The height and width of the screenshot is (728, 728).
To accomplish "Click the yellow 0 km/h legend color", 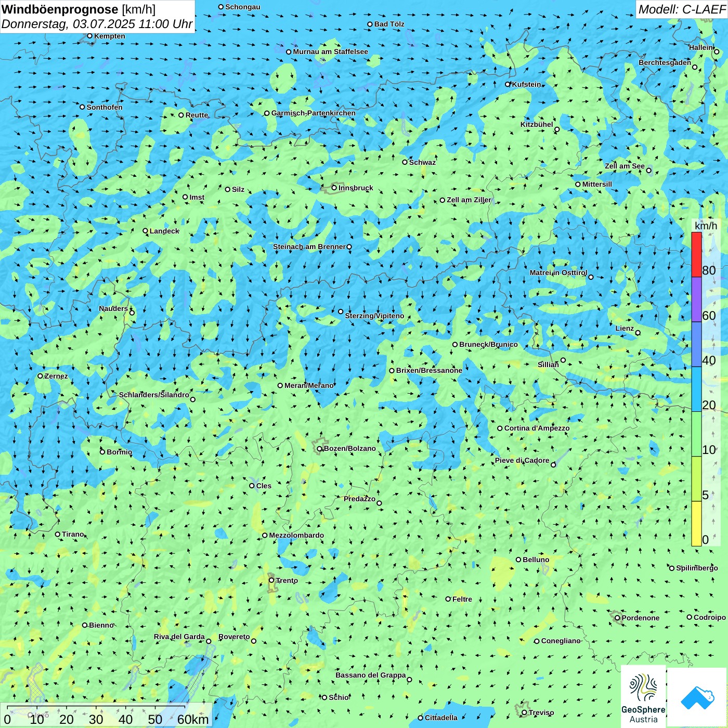I will (x=696, y=524).
